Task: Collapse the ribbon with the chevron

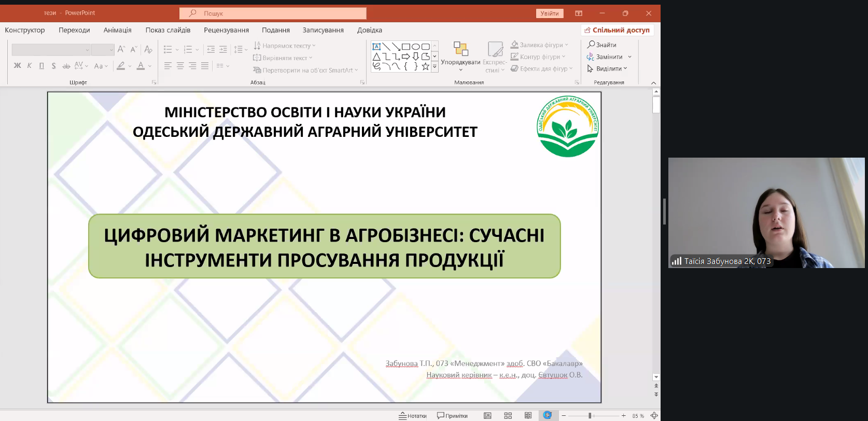Action: coord(653,83)
